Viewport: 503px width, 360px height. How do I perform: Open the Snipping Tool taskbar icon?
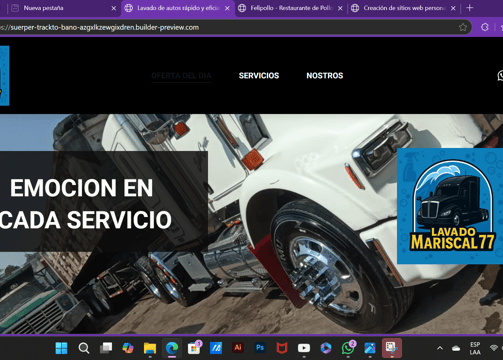[392, 348]
